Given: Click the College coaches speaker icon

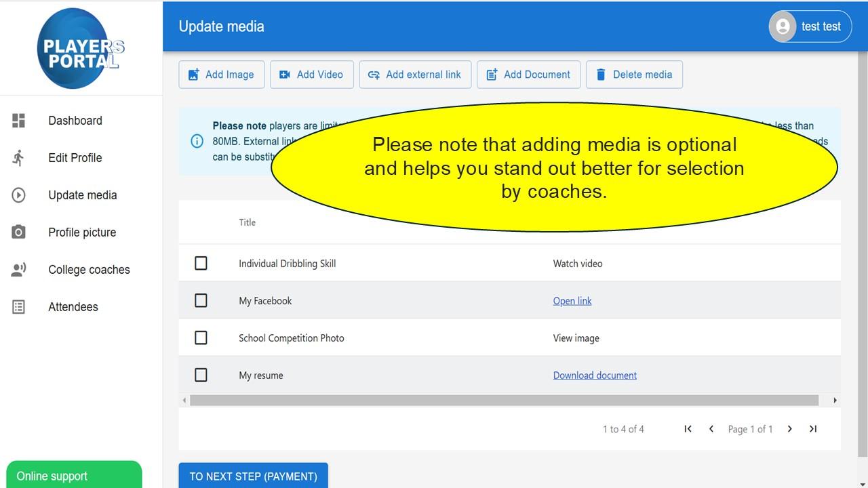Looking at the screenshot, I should point(19,270).
